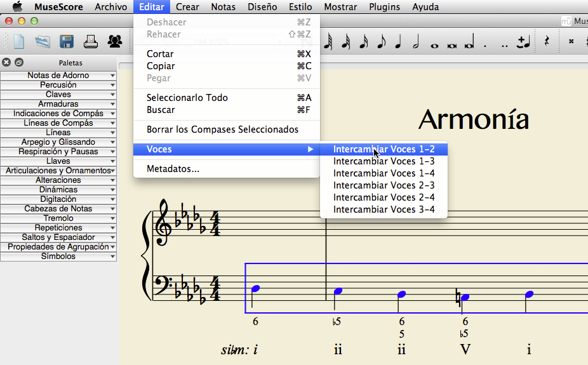Open the Mostrar menu

(x=340, y=7)
